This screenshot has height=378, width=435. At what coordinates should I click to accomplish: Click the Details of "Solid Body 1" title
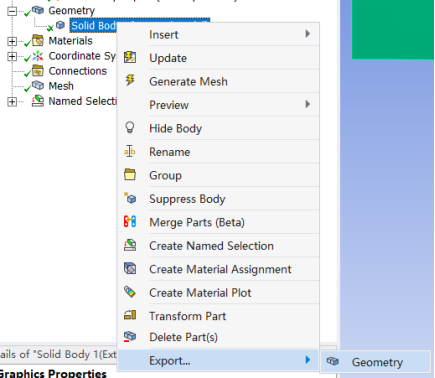coord(58,354)
